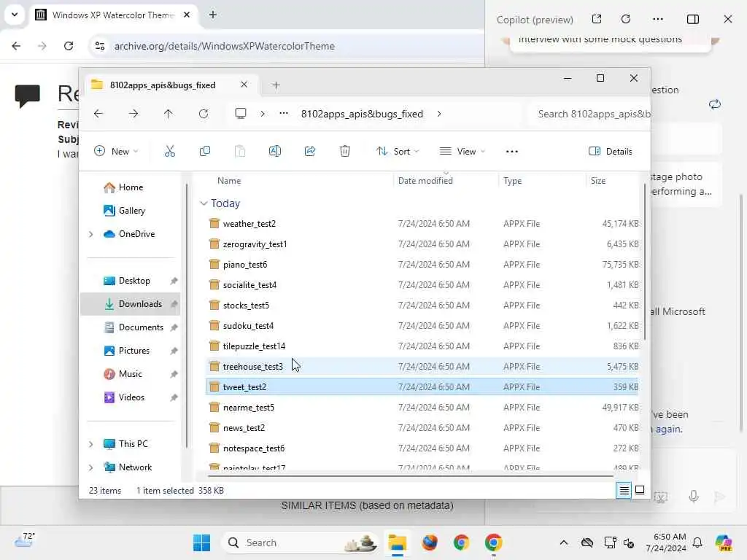This screenshot has height=560, width=747.
Task: Toggle the Details pane
Action: coord(611,152)
